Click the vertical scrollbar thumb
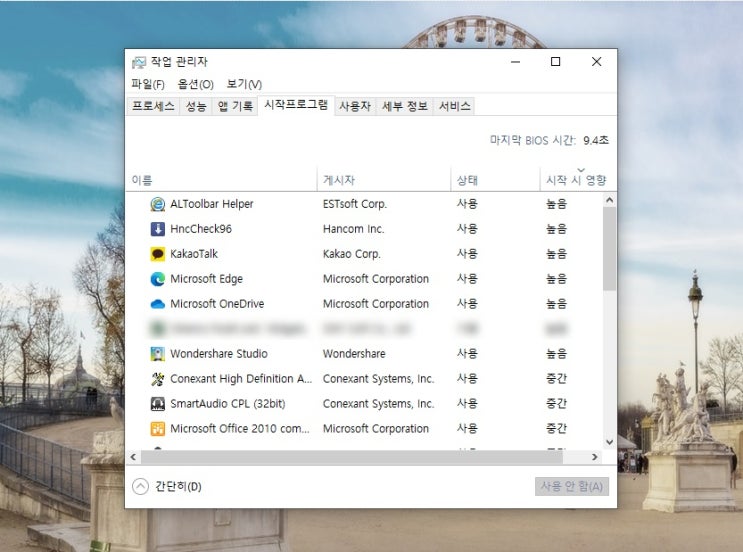 tap(610, 249)
